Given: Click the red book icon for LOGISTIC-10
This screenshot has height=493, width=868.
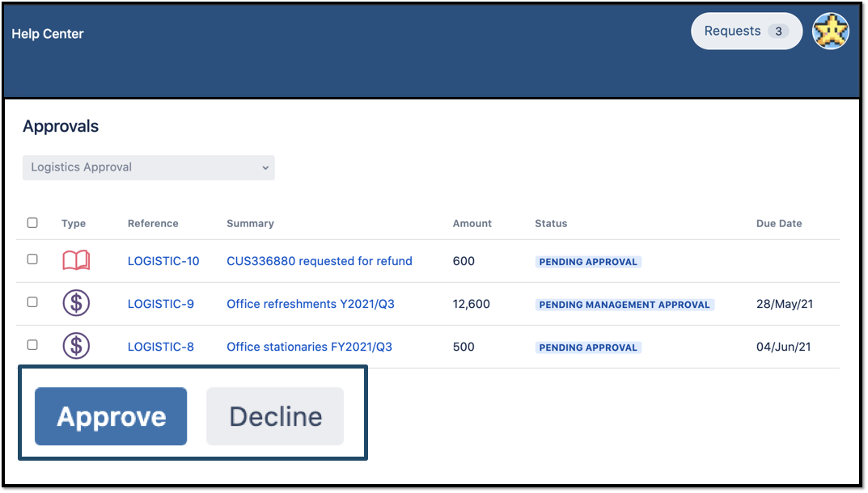Looking at the screenshot, I should [76, 261].
